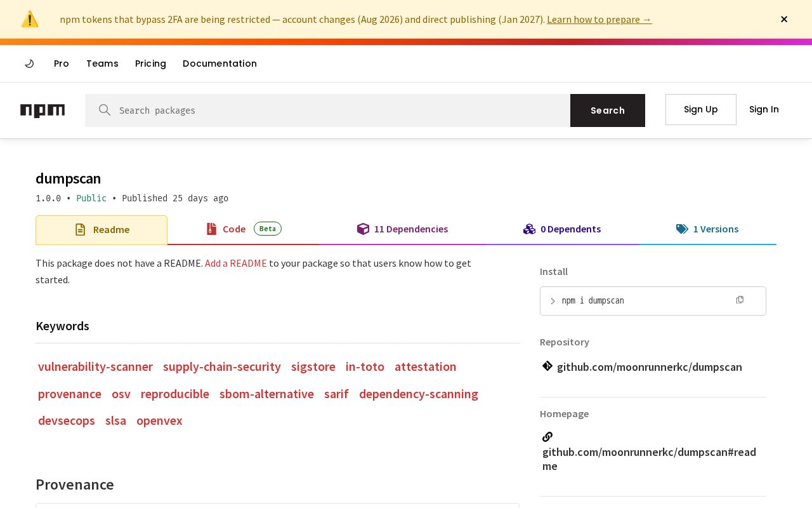Toggle dark mode moon icon
Image resolution: width=812 pixels, height=508 pixels.
click(x=29, y=63)
